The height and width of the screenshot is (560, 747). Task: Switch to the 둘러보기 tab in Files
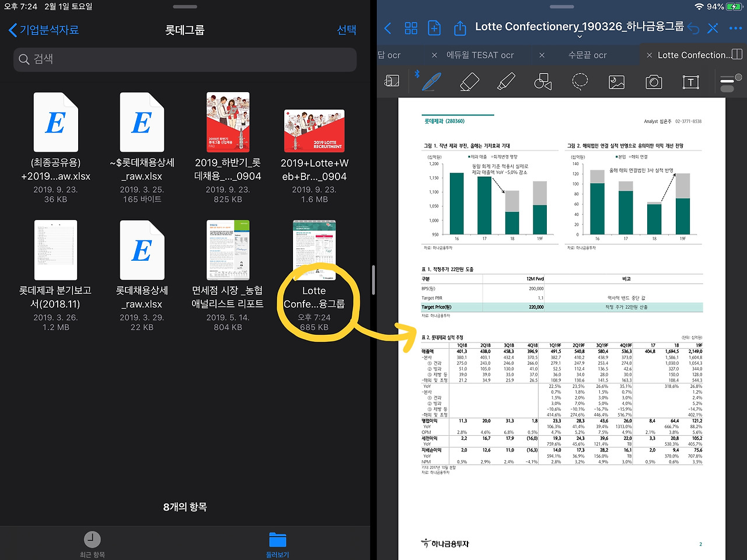(278, 544)
